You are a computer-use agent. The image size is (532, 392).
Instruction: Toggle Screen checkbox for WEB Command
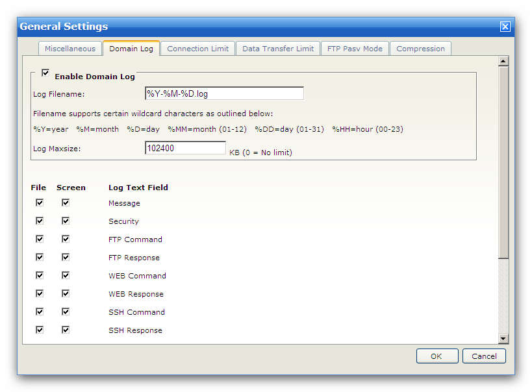(66, 275)
